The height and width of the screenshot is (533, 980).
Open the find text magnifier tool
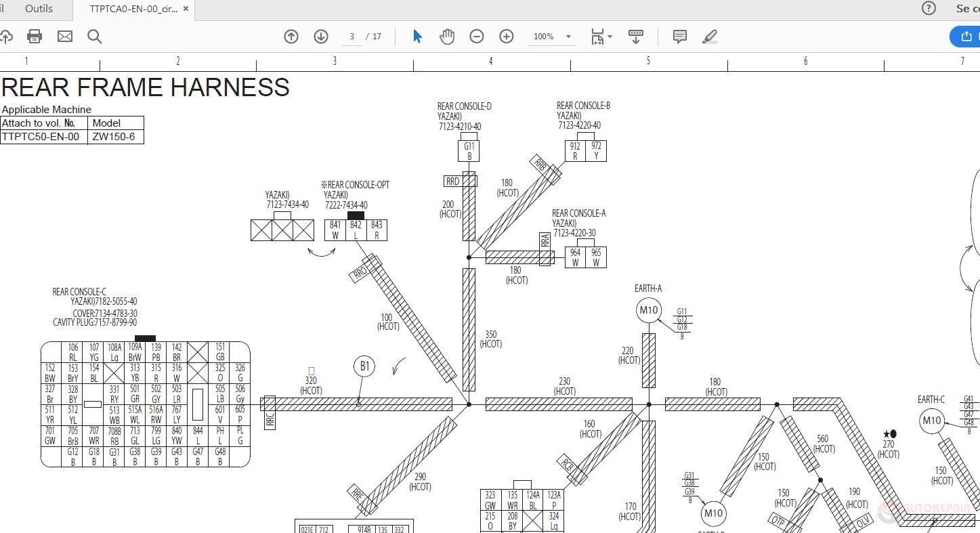pos(95,37)
